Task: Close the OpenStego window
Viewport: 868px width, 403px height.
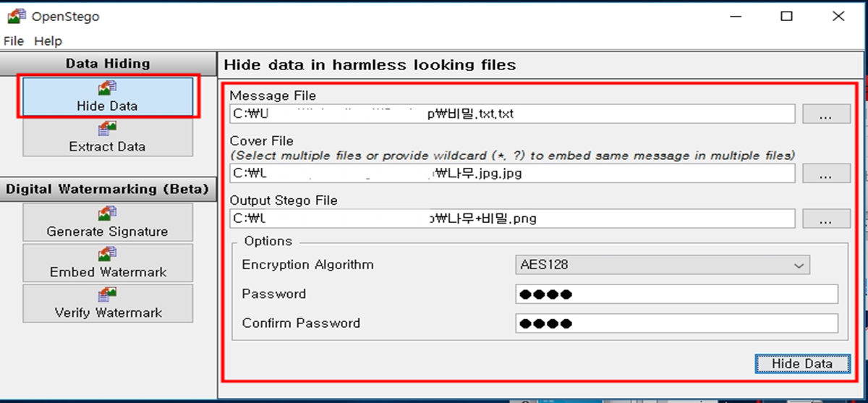Action: click(x=838, y=17)
